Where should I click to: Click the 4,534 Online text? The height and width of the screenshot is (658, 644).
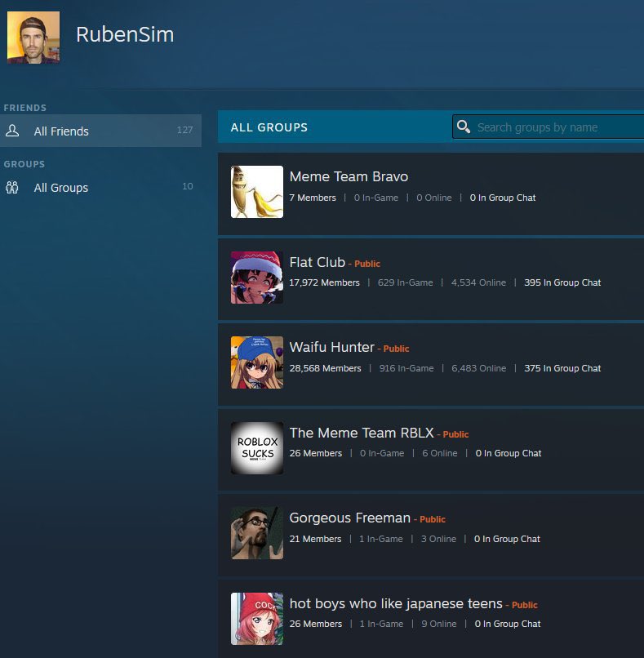(478, 282)
